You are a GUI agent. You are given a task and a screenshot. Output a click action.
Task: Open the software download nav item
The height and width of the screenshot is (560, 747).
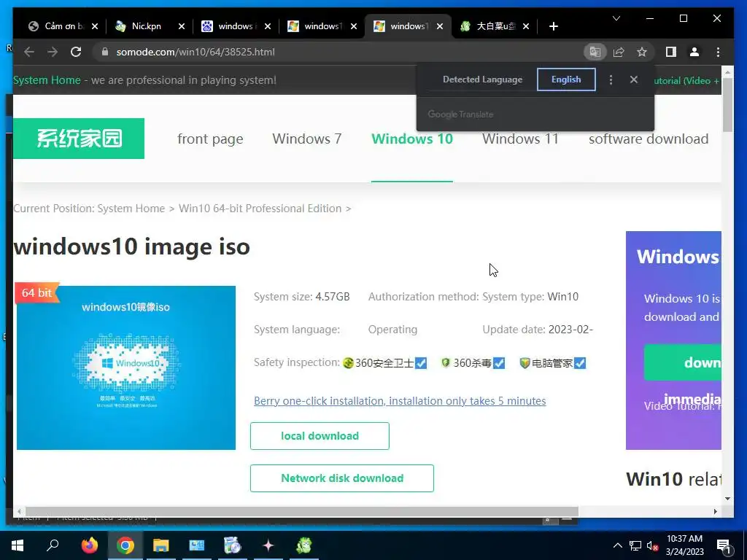[649, 139]
